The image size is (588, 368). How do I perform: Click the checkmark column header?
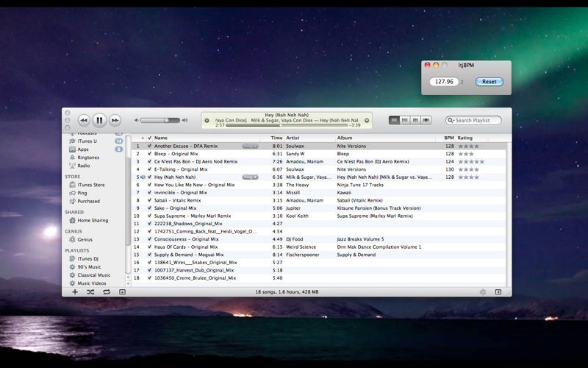click(x=150, y=138)
